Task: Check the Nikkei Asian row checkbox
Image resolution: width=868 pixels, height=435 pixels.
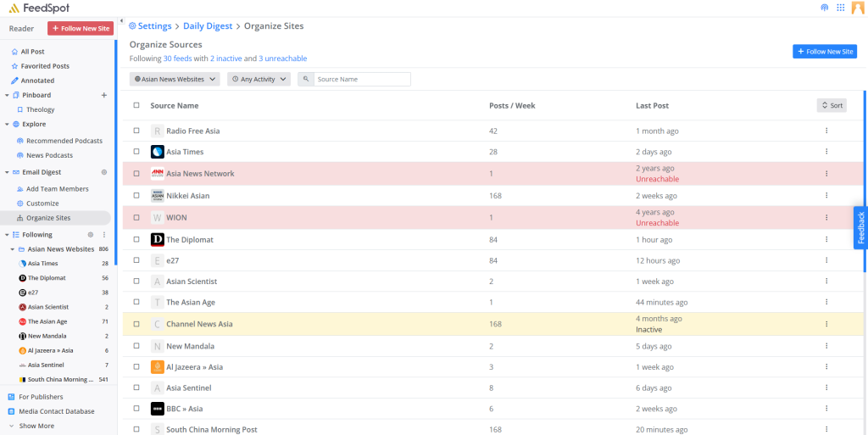Action: click(x=136, y=196)
